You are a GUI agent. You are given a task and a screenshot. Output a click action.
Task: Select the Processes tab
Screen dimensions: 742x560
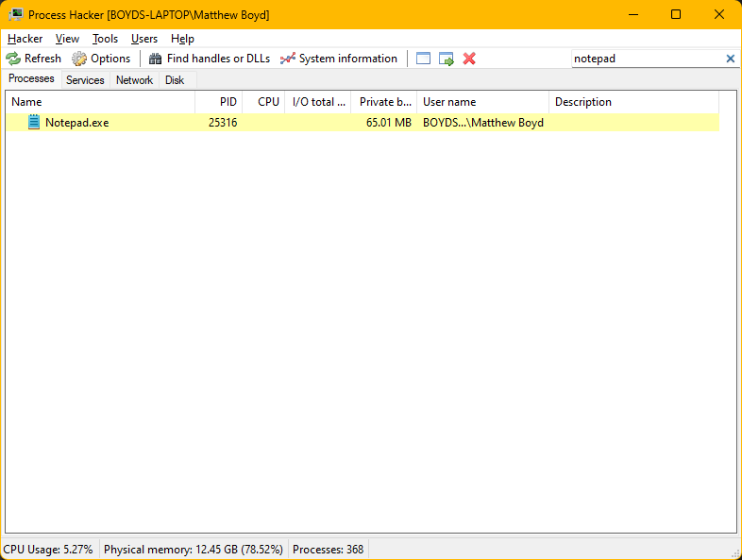[31, 78]
